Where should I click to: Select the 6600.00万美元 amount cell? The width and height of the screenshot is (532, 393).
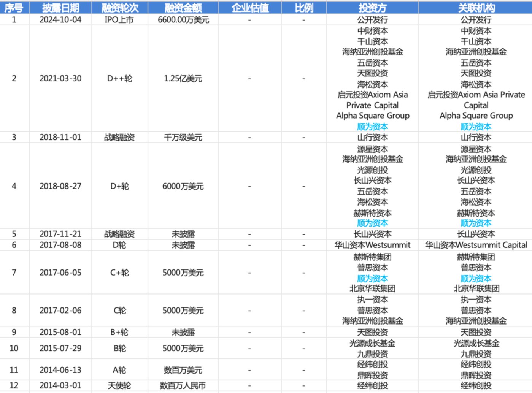click(x=183, y=20)
